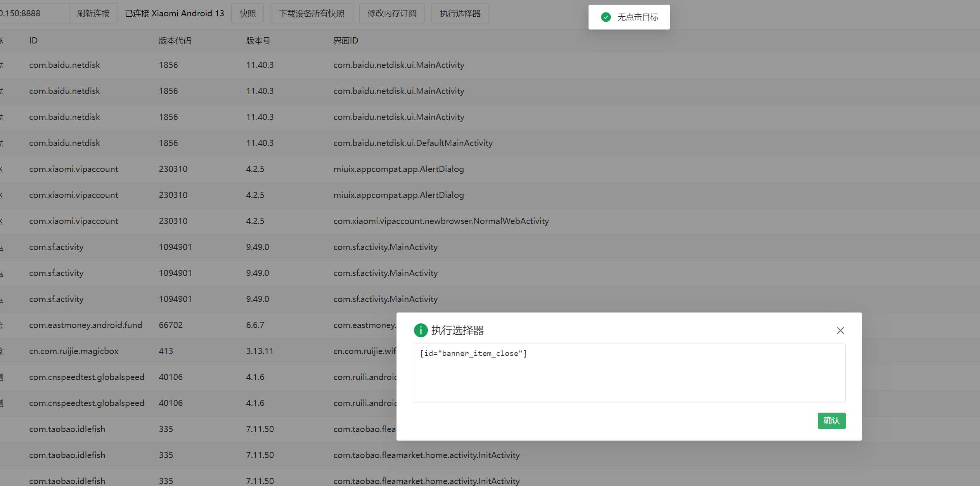Dismiss the 执行选择器 dialog with the X
The image size is (980, 486).
(840, 330)
